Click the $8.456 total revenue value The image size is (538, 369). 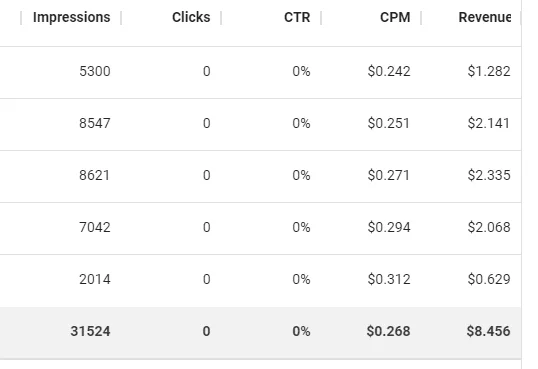tap(488, 331)
